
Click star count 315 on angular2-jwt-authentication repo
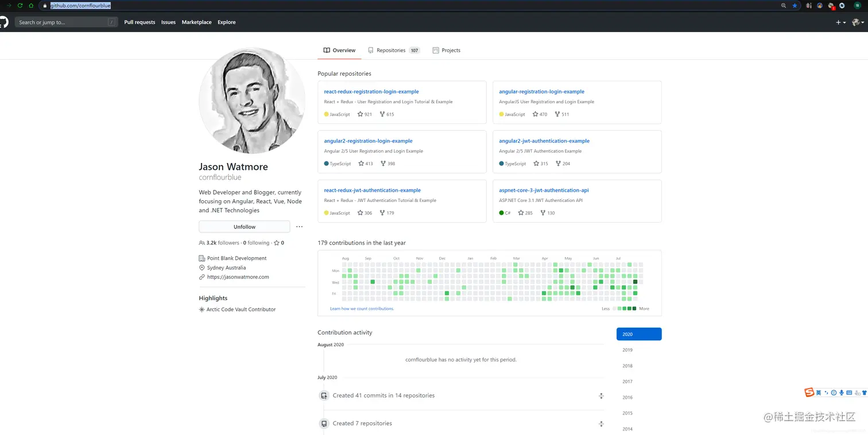coord(540,164)
